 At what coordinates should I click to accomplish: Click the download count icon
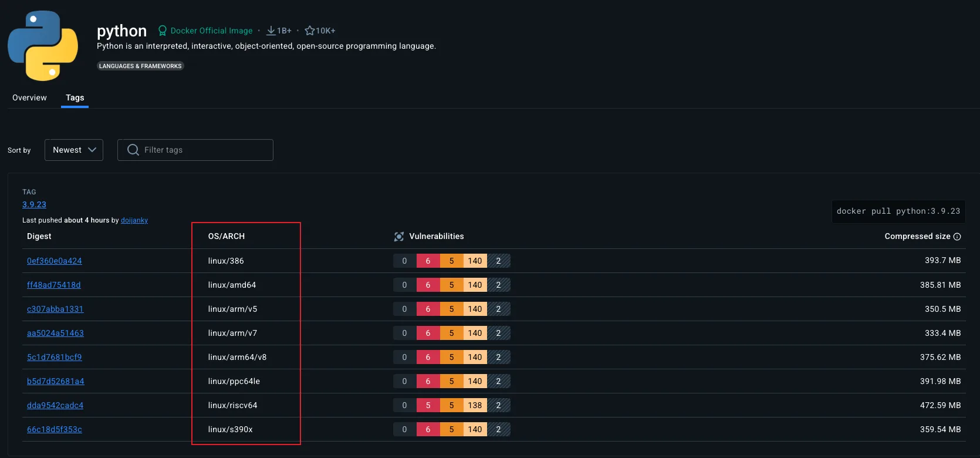click(271, 31)
